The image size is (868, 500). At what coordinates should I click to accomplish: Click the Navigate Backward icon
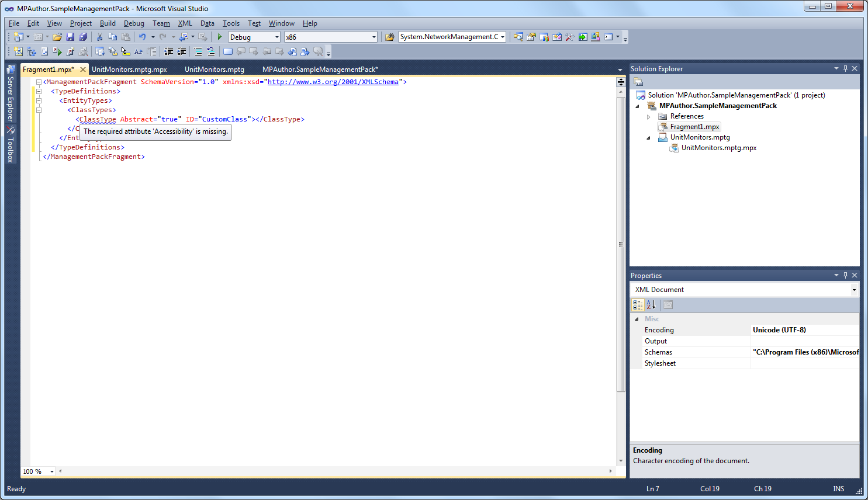[184, 37]
